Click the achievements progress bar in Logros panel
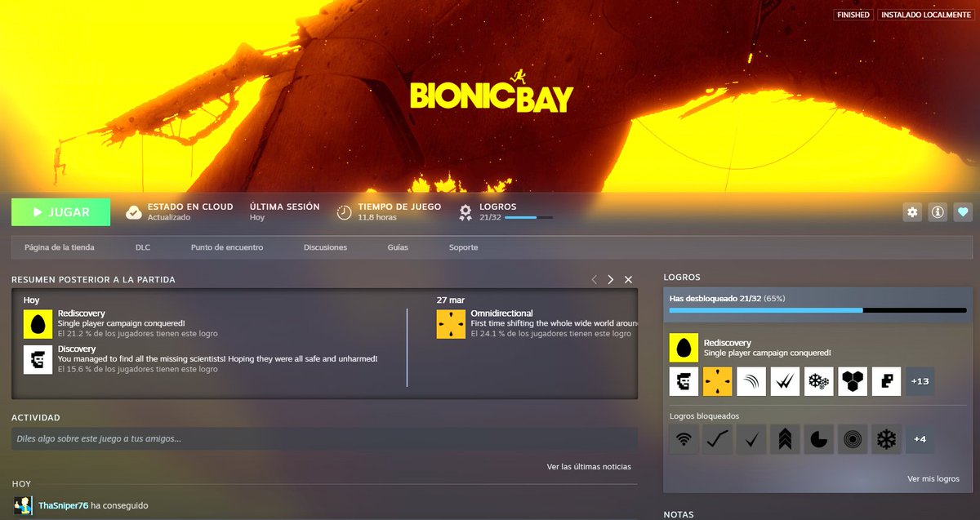The height and width of the screenshot is (520, 980). click(817, 311)
